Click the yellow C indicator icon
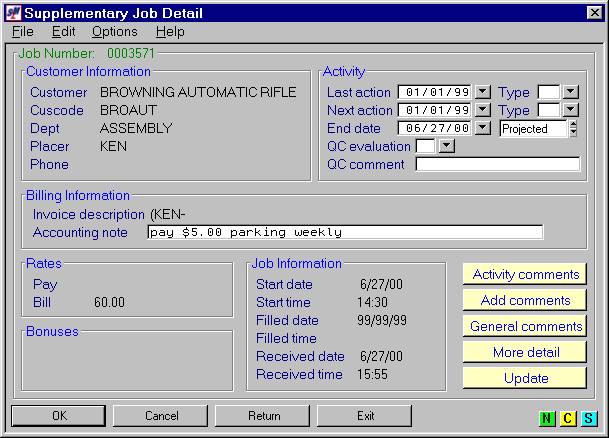This screenshot has height=438, width=609. [568, 418]
